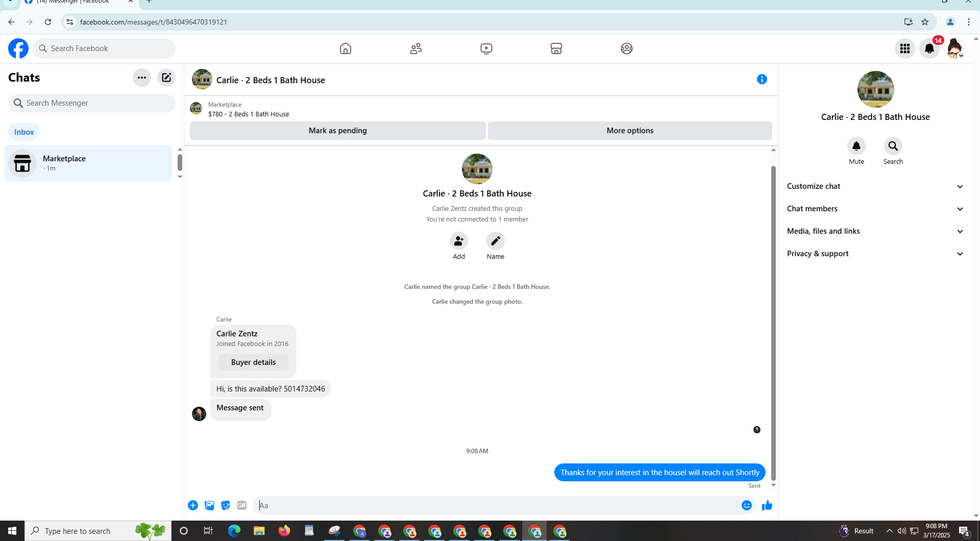Screen dimensions: 980x541
Task: Expand the Customize chat section
Action: (876, 186)
